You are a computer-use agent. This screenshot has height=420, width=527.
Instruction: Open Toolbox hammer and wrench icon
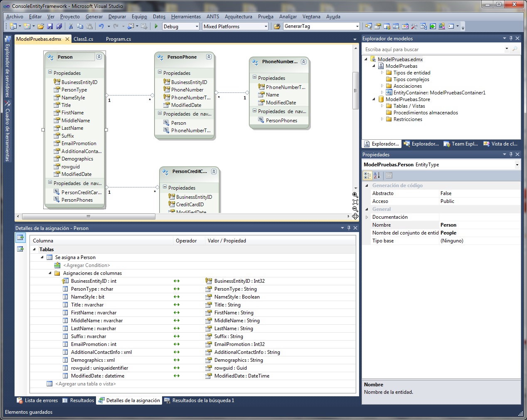click(x=414, y=26)
